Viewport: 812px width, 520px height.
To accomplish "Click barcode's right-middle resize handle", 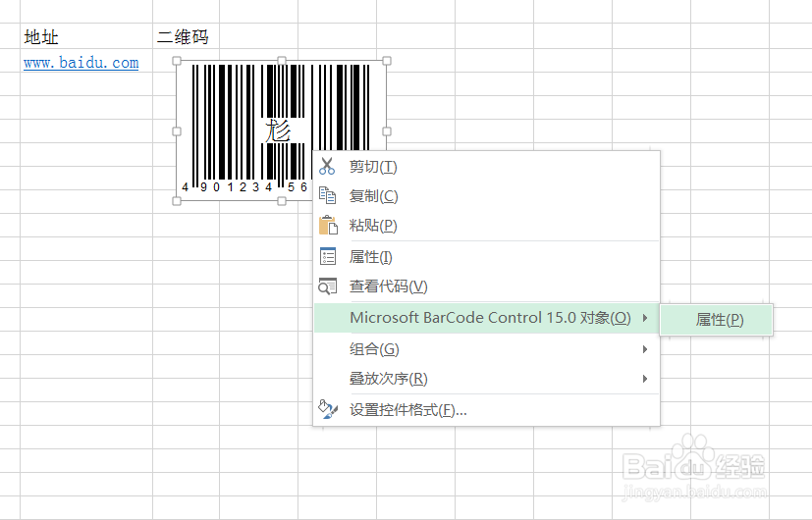I will (387, 131).
